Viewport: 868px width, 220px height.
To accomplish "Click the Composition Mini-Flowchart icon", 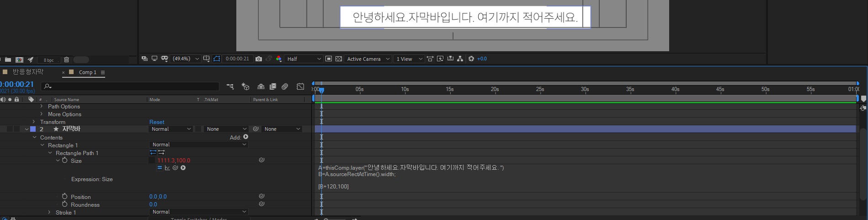I will click(x=230, y=86).
